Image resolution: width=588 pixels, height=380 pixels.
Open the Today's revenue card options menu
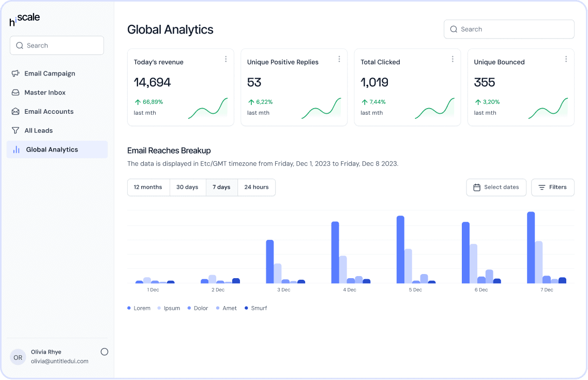tap(226, 59)
